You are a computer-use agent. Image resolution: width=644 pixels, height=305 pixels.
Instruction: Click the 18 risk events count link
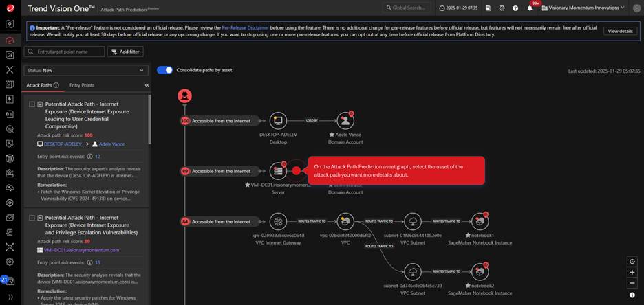(98, 262)
